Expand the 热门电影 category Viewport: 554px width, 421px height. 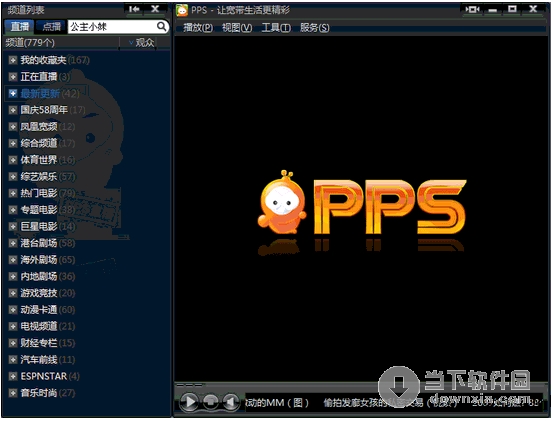click(13, 193)
